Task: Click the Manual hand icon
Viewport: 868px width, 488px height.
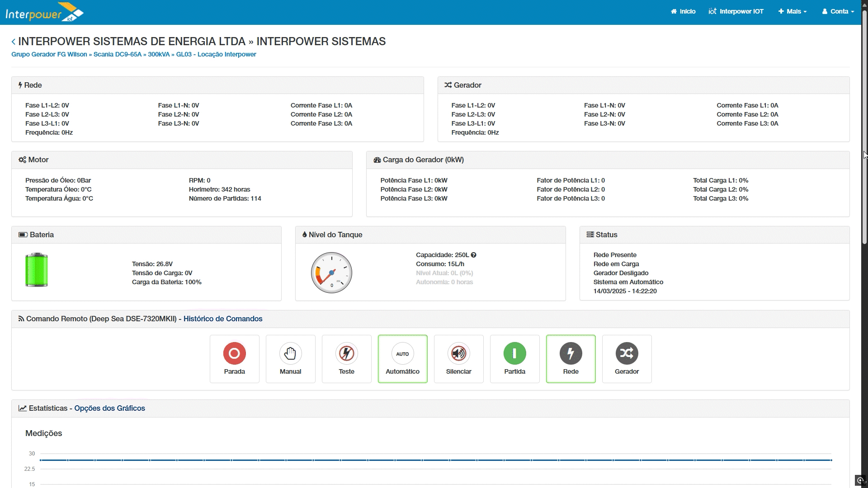Action: coord(290,354)
